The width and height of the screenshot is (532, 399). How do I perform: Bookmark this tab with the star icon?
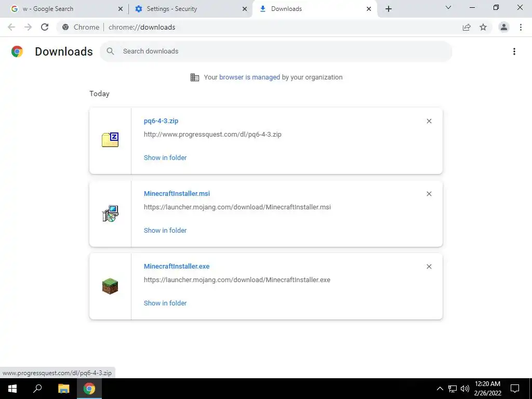[x=483, y=27]
